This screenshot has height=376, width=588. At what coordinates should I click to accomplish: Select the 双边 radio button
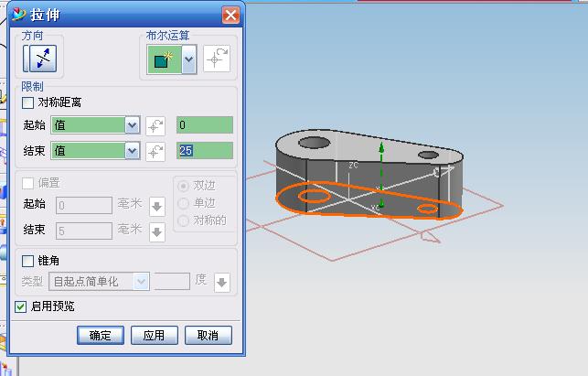tap(183, 186)
